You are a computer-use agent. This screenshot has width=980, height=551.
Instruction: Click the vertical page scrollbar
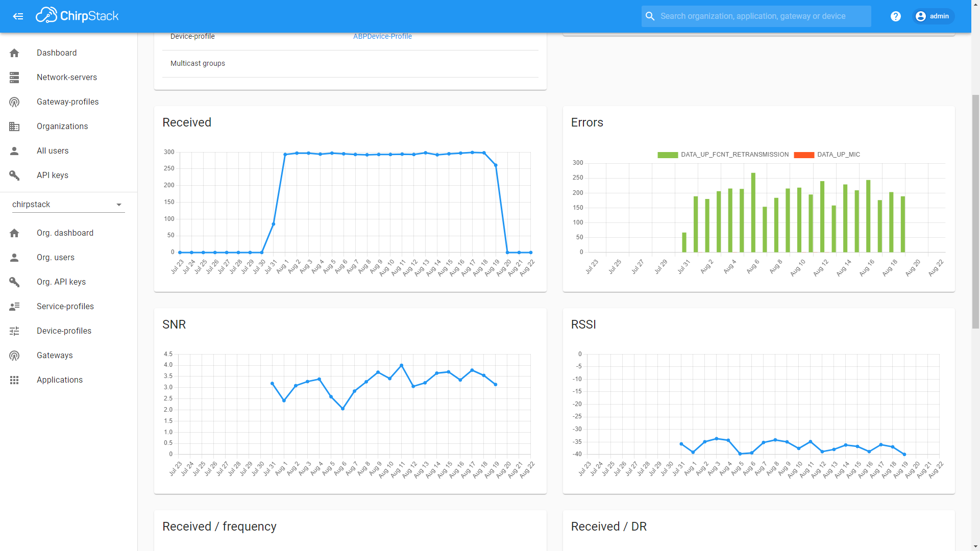[x=975, y=212]
